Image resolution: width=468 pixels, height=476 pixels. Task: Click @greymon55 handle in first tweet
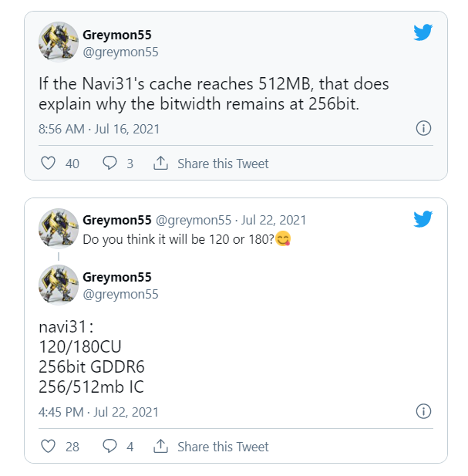(120, 52)
